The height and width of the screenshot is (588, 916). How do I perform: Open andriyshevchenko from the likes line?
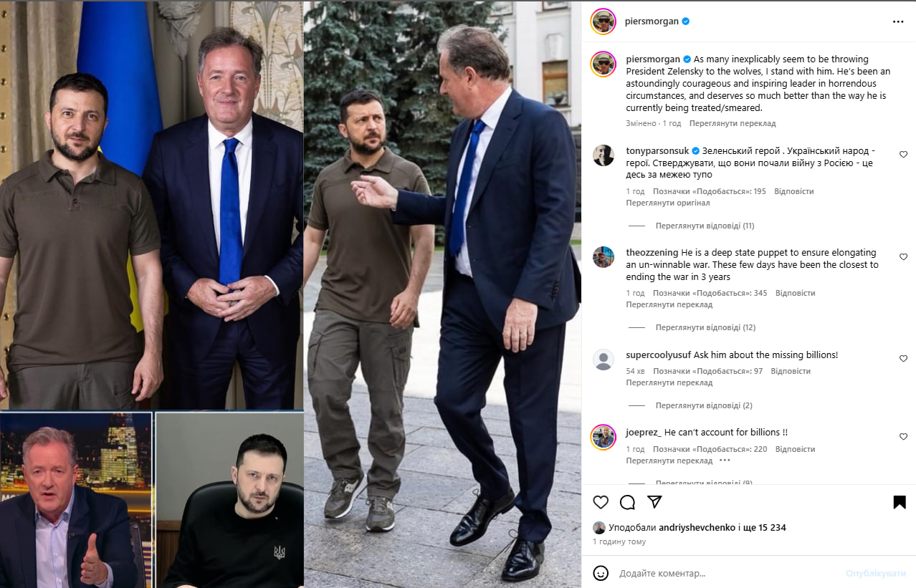[697, 528]
